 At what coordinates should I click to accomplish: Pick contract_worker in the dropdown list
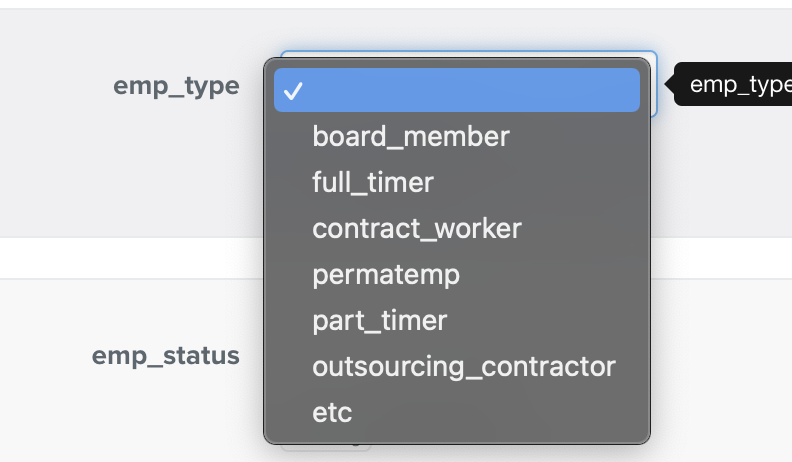click(417, 228)
